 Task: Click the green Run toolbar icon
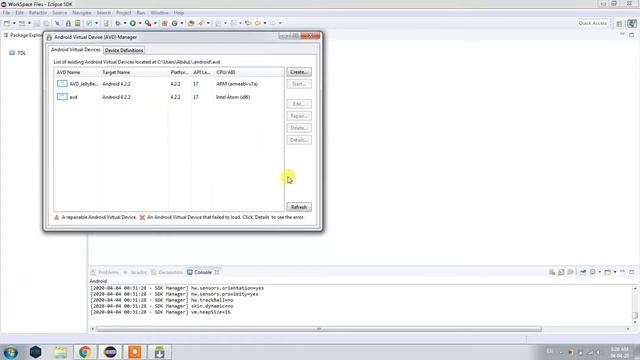tap(133, 23)
